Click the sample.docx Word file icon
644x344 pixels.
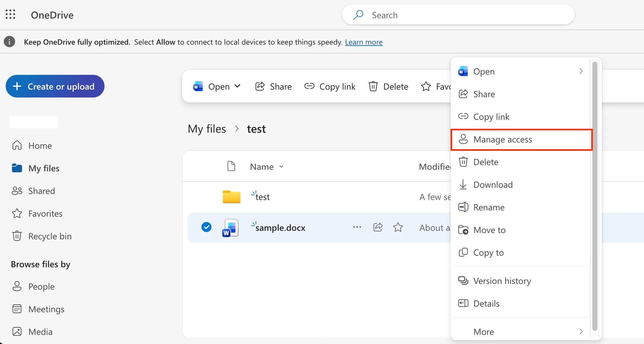click(230, 228)
